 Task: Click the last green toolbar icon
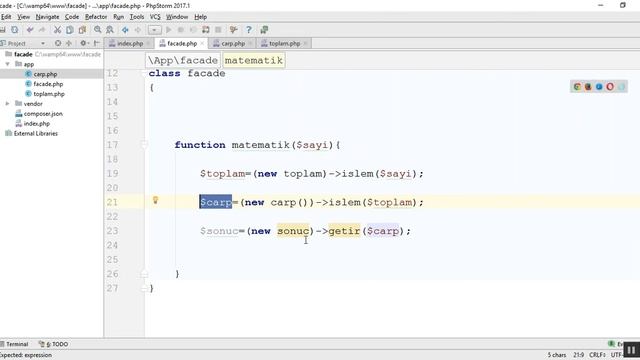pyautogui.click(x=264, y=30)
